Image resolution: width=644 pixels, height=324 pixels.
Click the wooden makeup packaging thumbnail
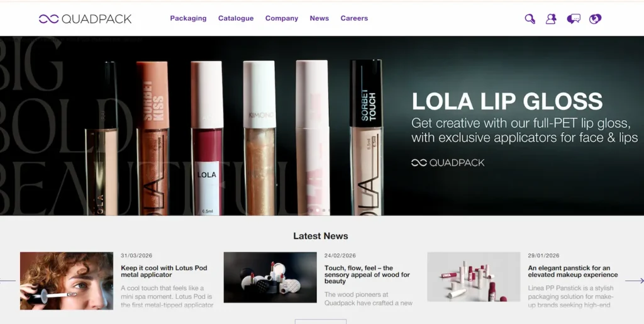[x=270, y=277]
